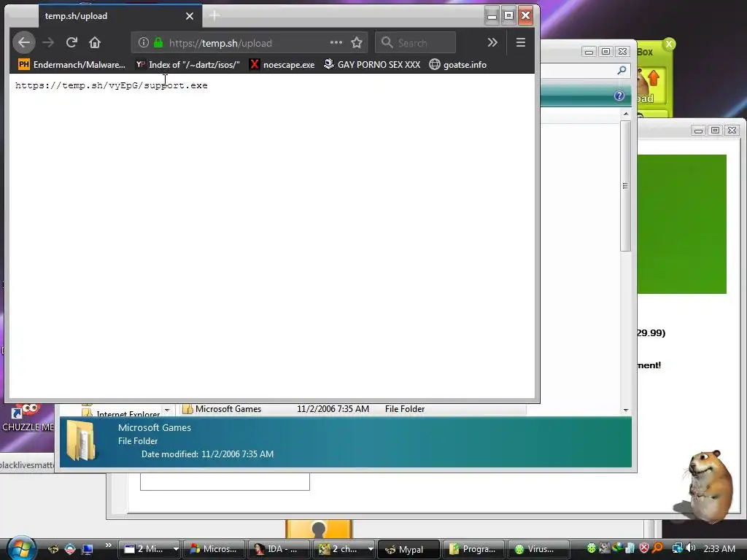Image resolution: width=747 pixels, height=560 pixels.
Task: Click the 11/2/2006 7:35 AM date cell
Action: [333, 409]
